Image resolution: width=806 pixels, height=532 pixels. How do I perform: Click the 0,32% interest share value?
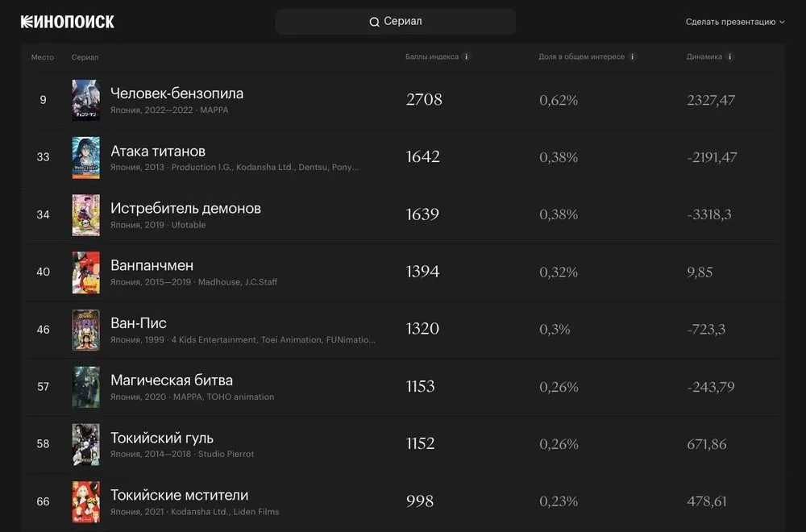559,272
